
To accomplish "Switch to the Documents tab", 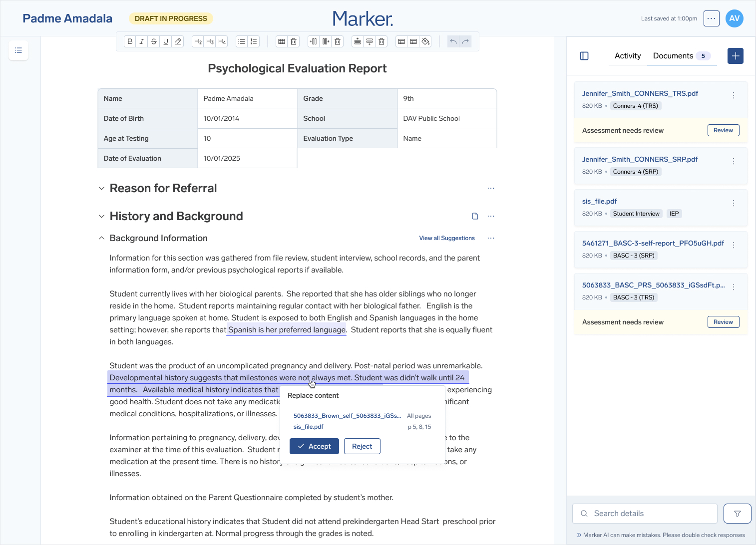I will click(682, 56).
